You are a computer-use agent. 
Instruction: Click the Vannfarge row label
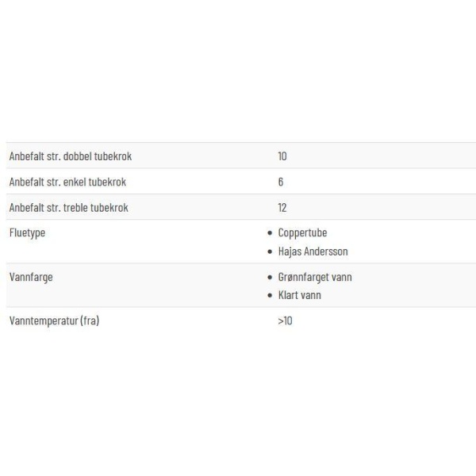click(31, 277)
